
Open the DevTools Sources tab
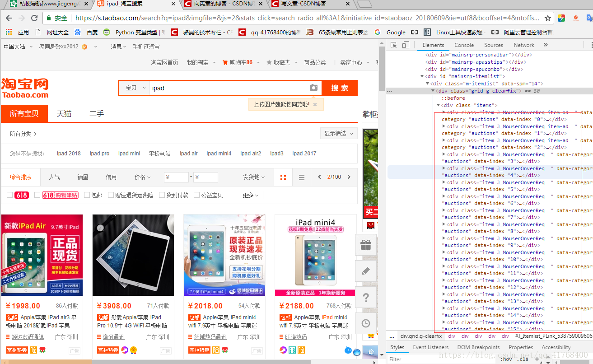tap(494, 45)
